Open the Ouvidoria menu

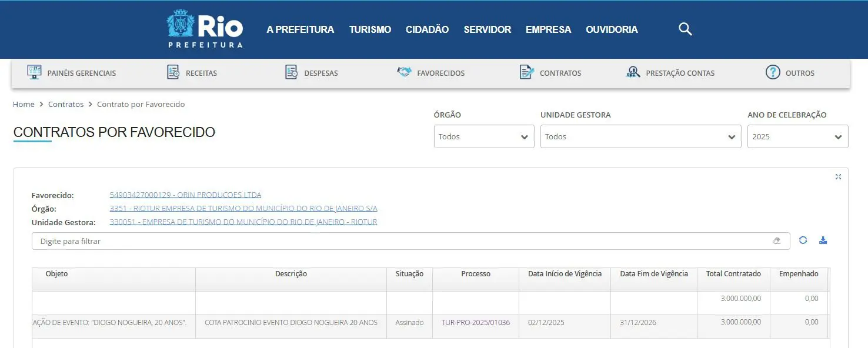612,29
